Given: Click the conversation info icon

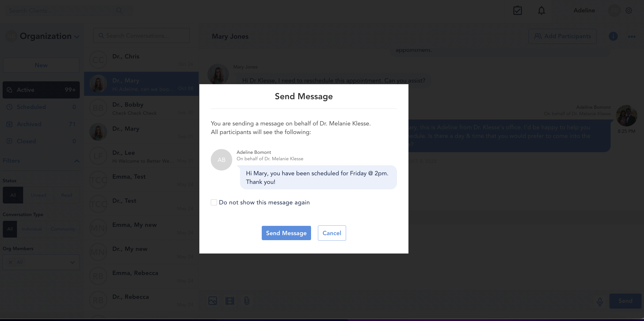Looking at the screenshot, I should (x=613, y=36).
